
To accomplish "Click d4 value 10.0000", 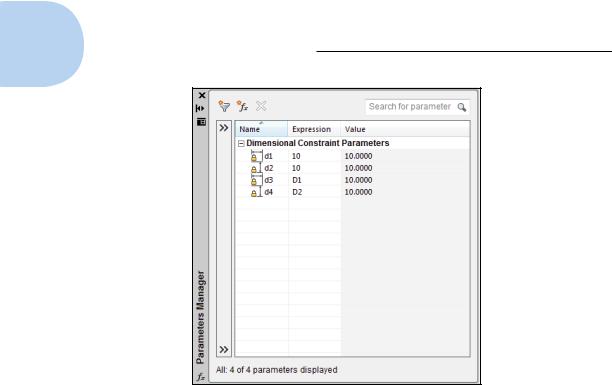I will click(x=358, y=192).
